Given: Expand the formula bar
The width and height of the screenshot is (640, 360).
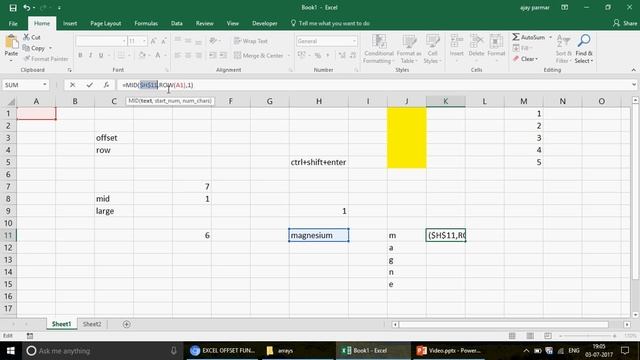Looking at the screenshot, I should pyautogui.click(x=633, y=85).
